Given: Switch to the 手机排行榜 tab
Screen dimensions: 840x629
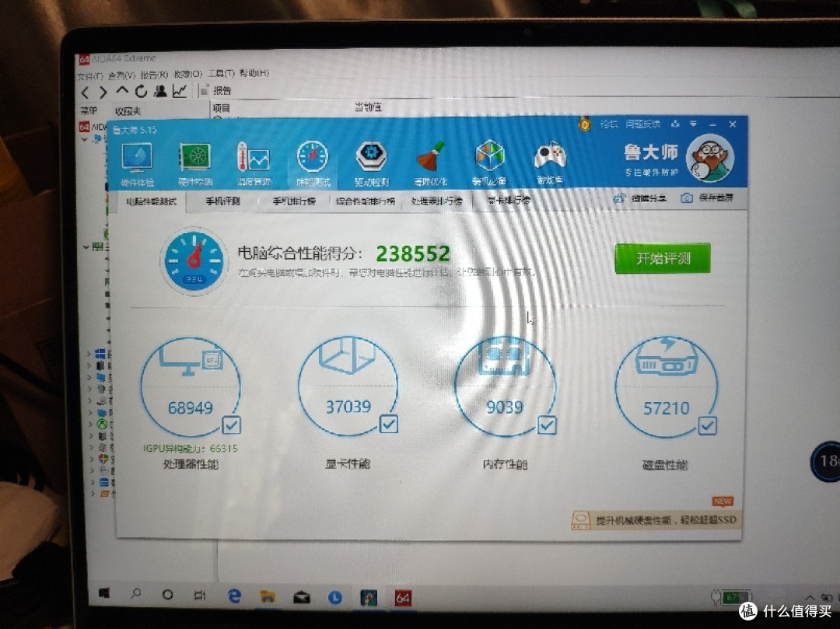Looking at the screenshot, I should tap(293, 201).
